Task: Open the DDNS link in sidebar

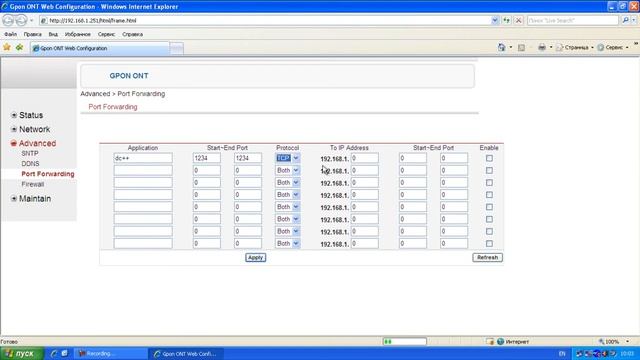Action: coord(30,164)
